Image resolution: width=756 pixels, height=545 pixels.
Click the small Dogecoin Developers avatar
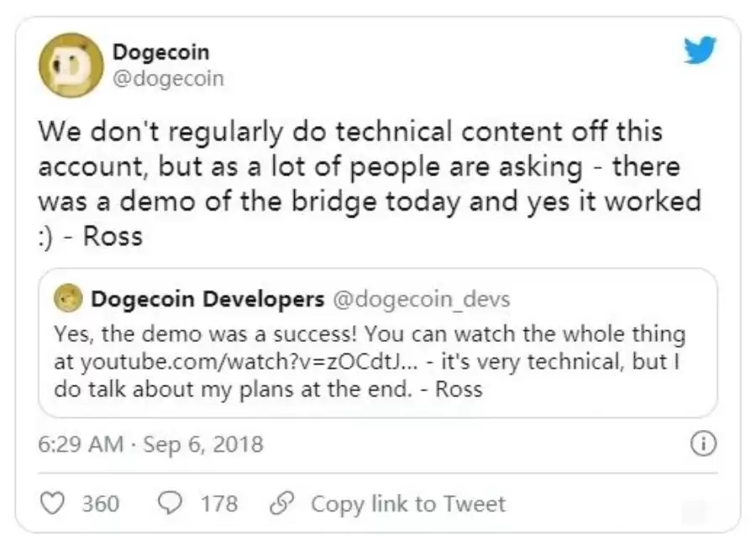click(66, 298)
